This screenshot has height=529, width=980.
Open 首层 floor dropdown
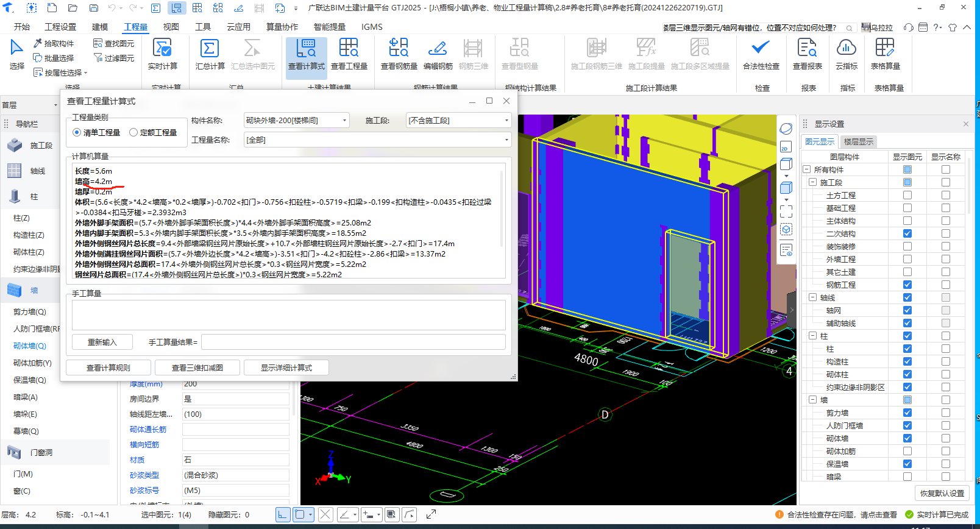(29, 105)
